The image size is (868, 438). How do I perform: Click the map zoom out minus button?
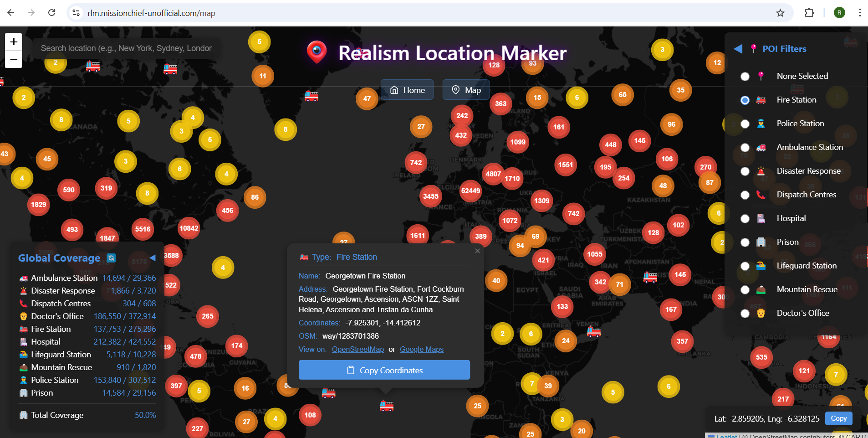(14, 59)
